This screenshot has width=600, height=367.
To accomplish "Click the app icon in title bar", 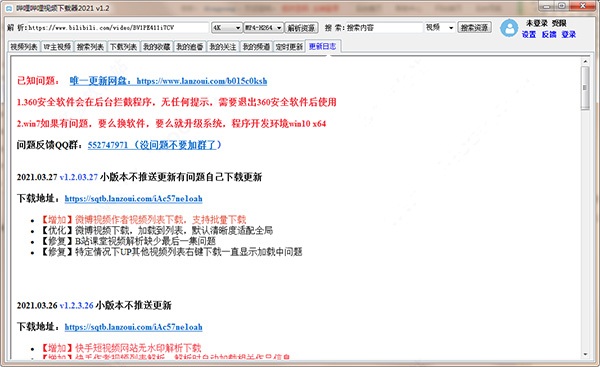I will (9, 8).
